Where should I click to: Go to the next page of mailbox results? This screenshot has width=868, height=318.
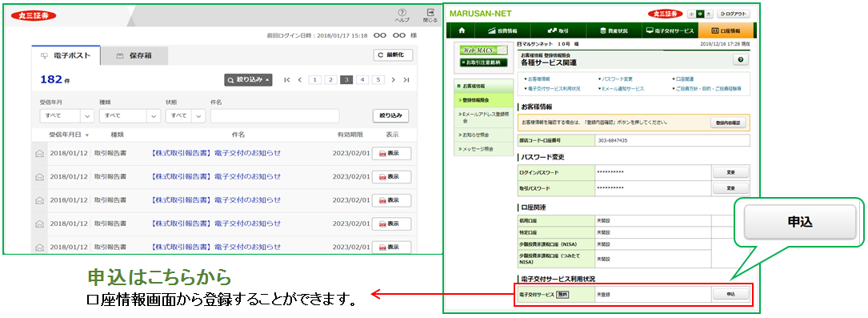click(x=394, y=80)
